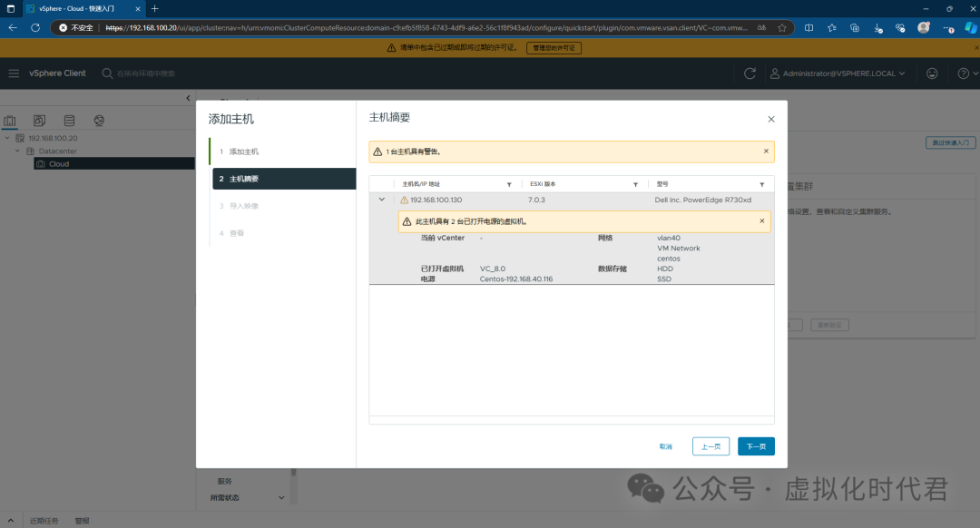Open filter for 主机名/IP 地址 column

point(509,184)
